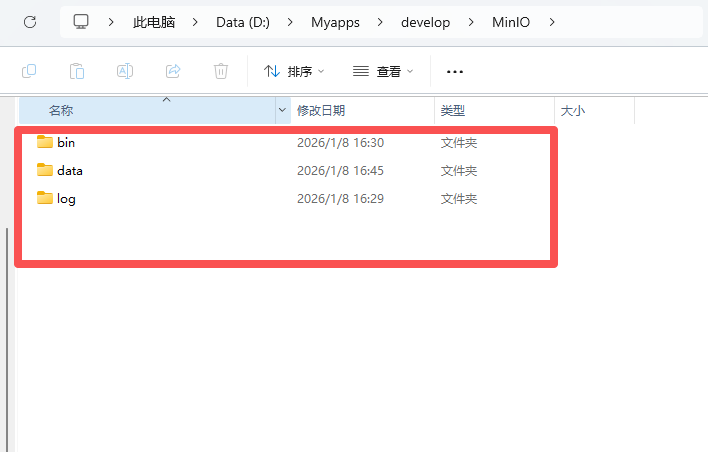Click the Rename toolbar icon
The image size is (708, 452).
[x=125, y=71]
